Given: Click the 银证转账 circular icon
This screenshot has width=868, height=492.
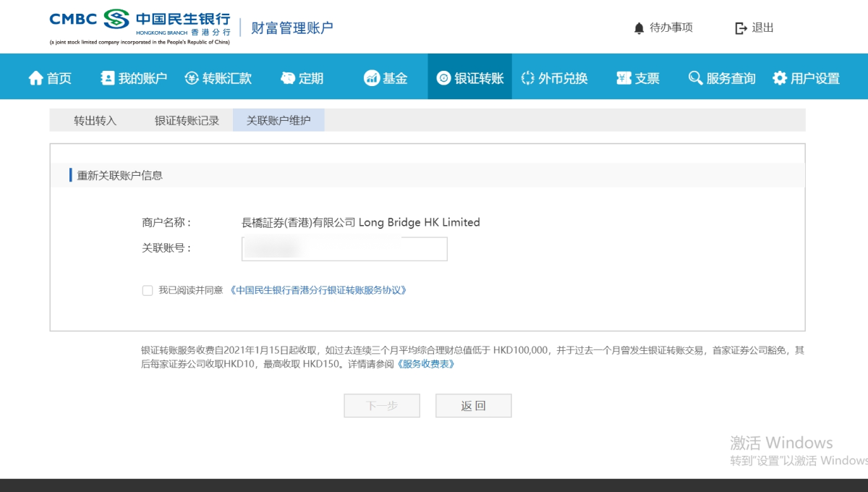Looking at the screenshot, I should 444,78.
